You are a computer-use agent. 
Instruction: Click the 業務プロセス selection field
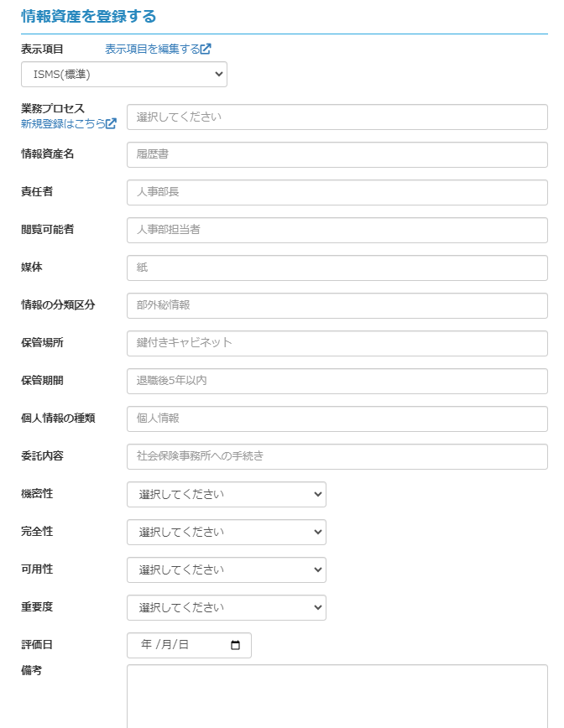point(337,117)
